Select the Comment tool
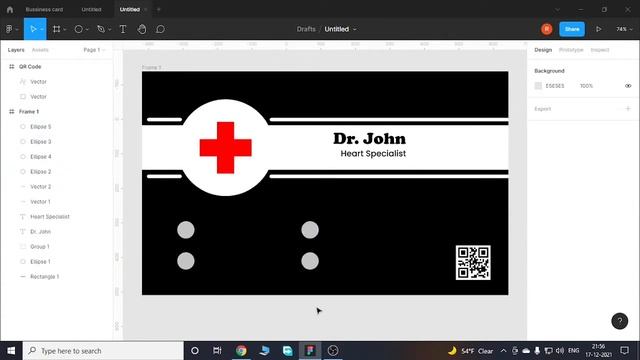The height and width of the screenshot is (360, 640). point(160,29)
